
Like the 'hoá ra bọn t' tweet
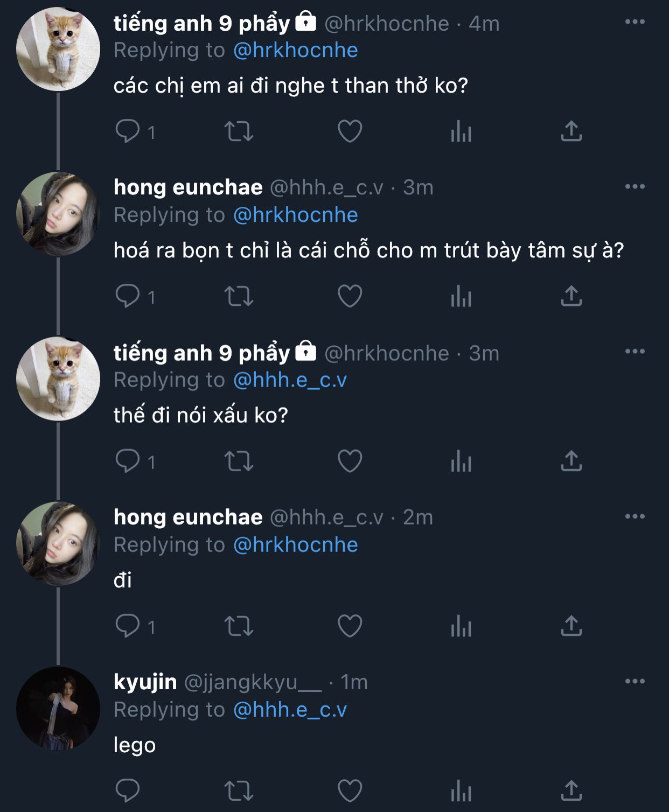point(350,296)
